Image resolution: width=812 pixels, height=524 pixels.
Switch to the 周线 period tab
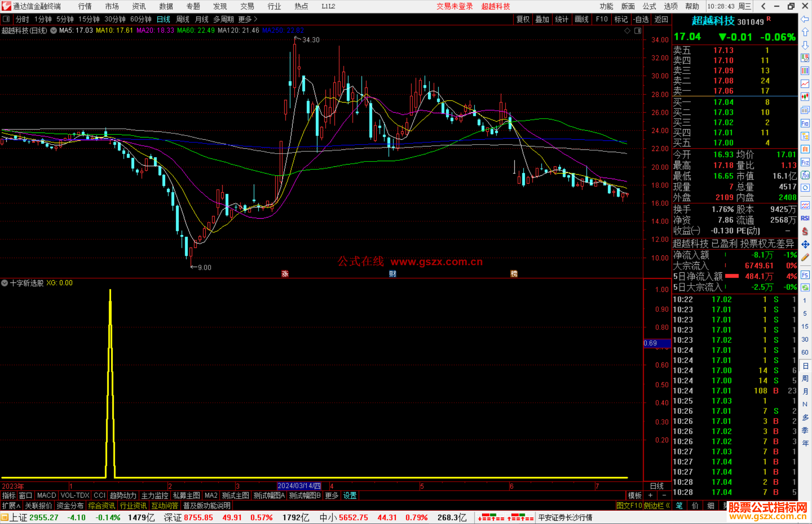[183, 19]
